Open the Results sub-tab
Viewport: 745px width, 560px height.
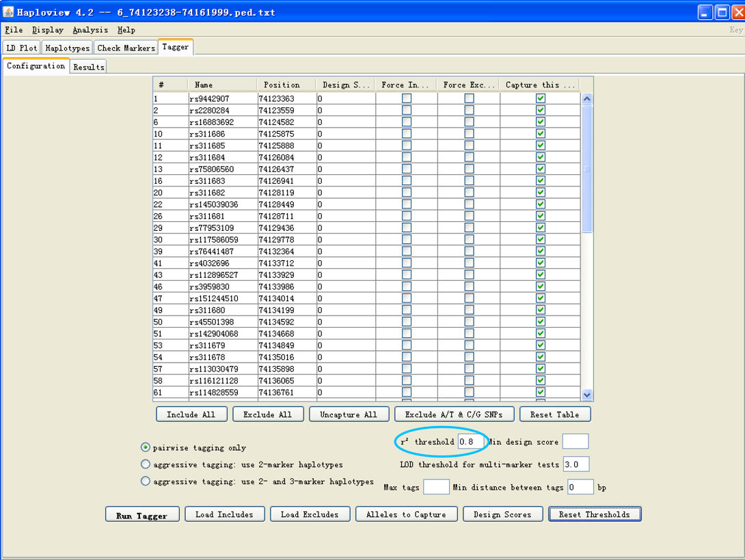[x=89, y=67]
